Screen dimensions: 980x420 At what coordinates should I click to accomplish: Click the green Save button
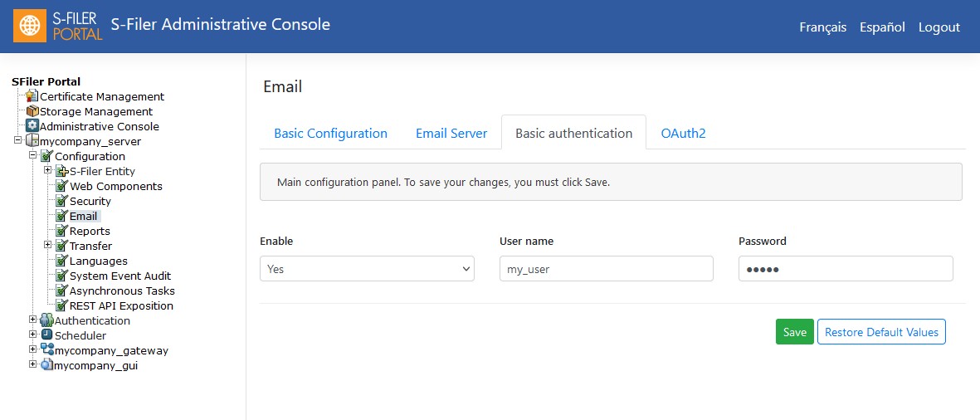[794, 332]
